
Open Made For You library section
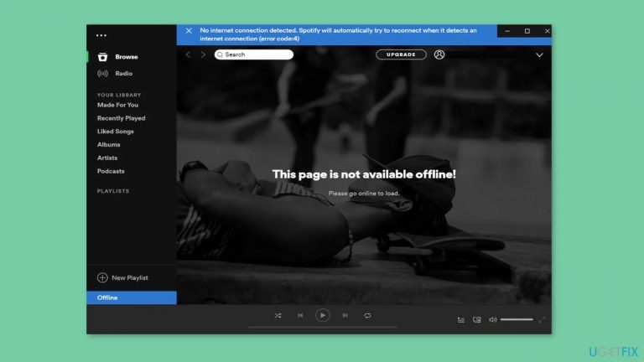117,105
